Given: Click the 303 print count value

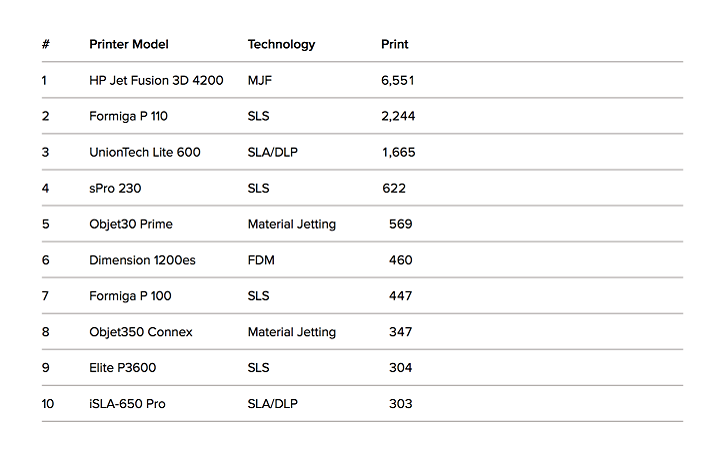Looking at the screenshot, I should point(400,404).
